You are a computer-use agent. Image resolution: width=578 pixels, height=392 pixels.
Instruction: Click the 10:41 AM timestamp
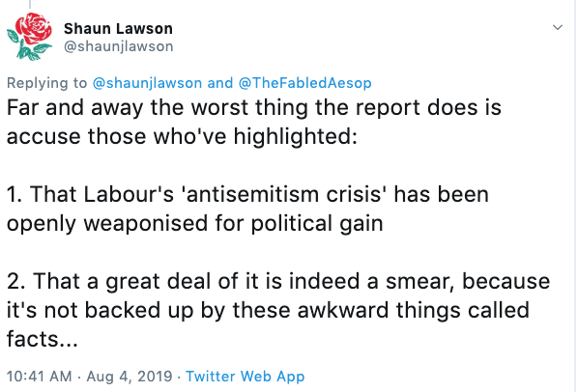pos(39,377)
